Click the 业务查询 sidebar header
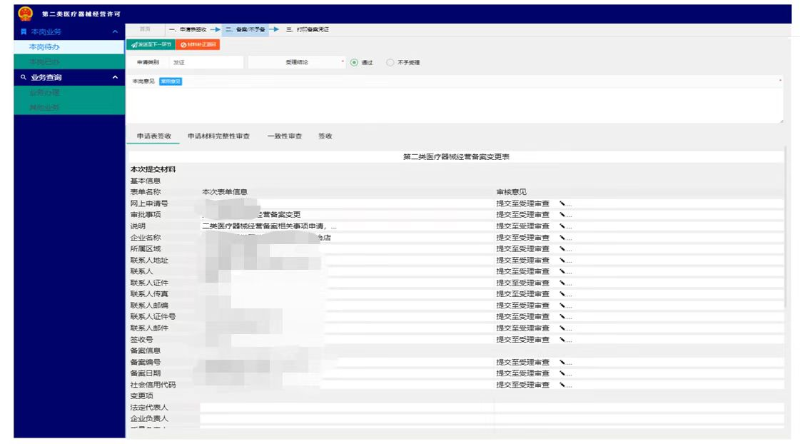800x444 pixels. (69, 78)
